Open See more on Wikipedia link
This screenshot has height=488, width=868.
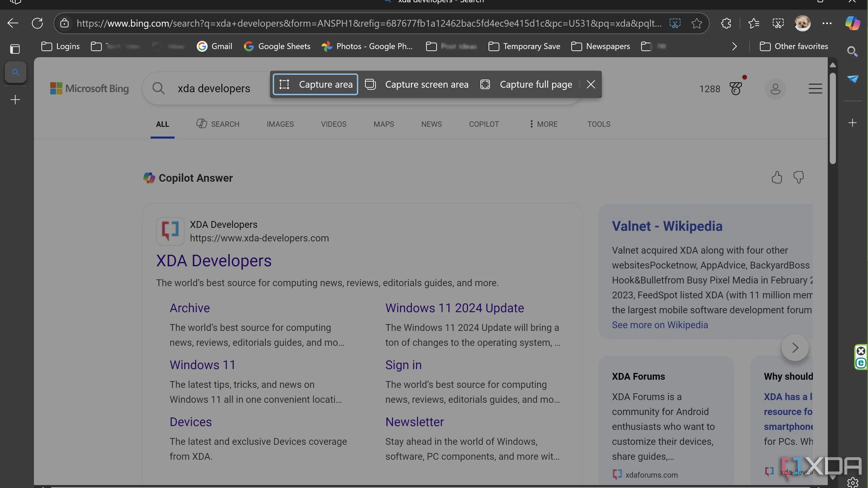(x=660, y=325)
